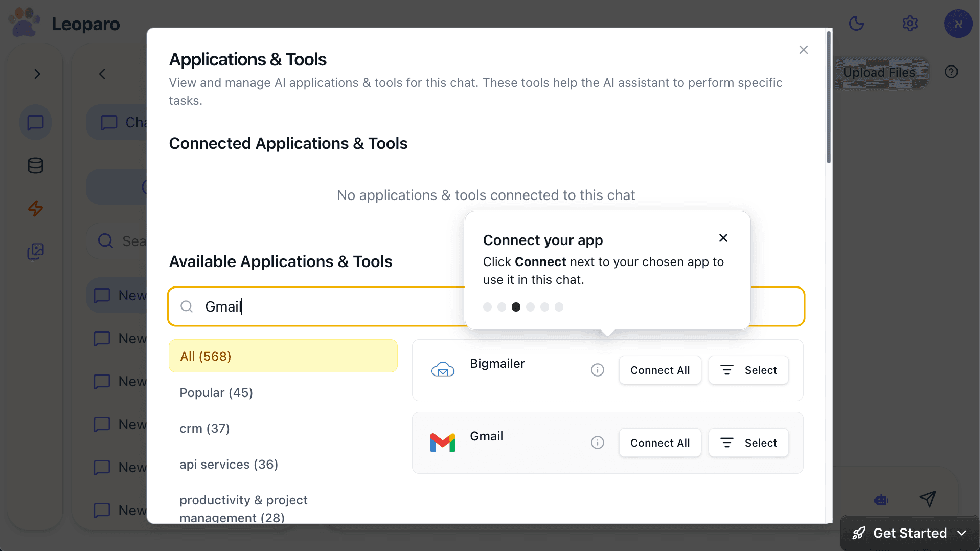The height and width of the screenshot is (551, 980).
Task: Click Connect All next to Gmail
Action: pyautogui.click(x=659, y=443)
